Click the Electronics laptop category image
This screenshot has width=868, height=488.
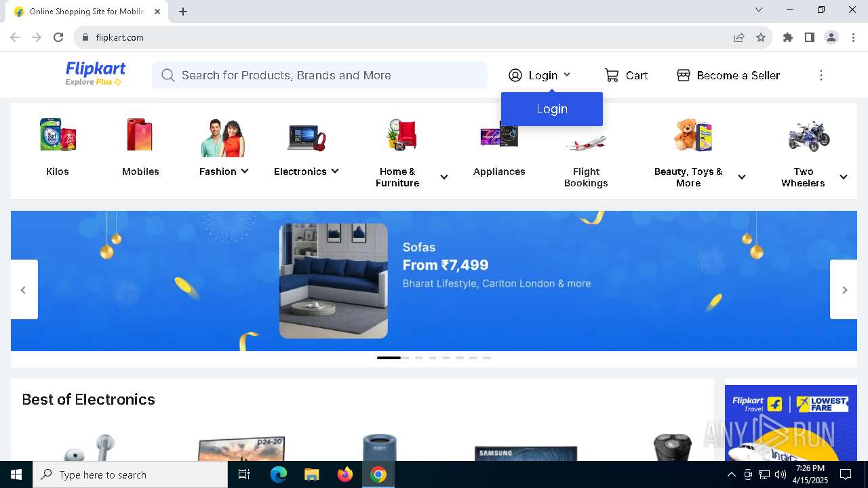(x=307, y=138)
